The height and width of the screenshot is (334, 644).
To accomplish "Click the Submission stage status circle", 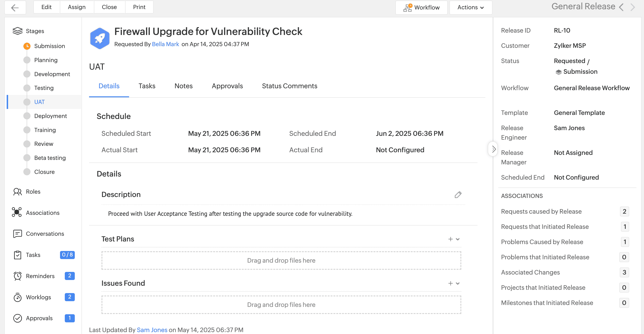I will pyautogui.click(x=27, y=46).
